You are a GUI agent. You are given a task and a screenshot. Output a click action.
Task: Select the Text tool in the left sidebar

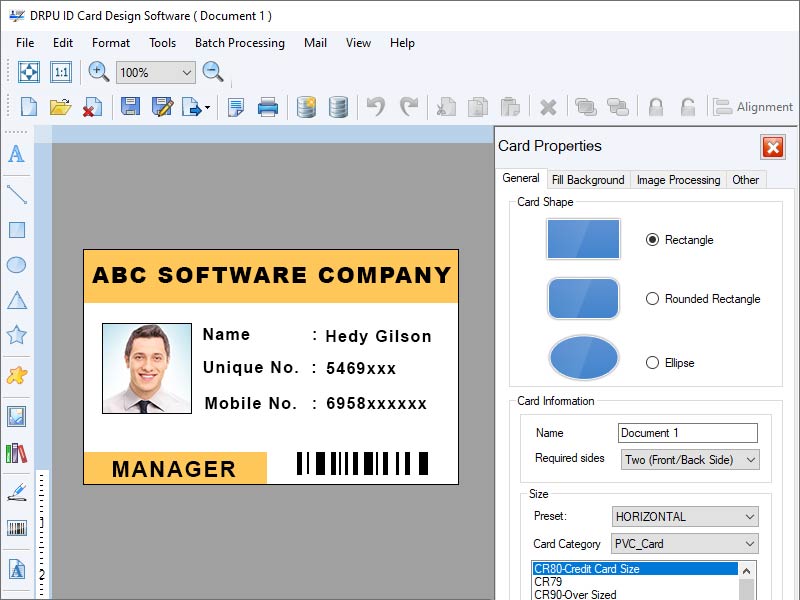[x=15, y=155]
